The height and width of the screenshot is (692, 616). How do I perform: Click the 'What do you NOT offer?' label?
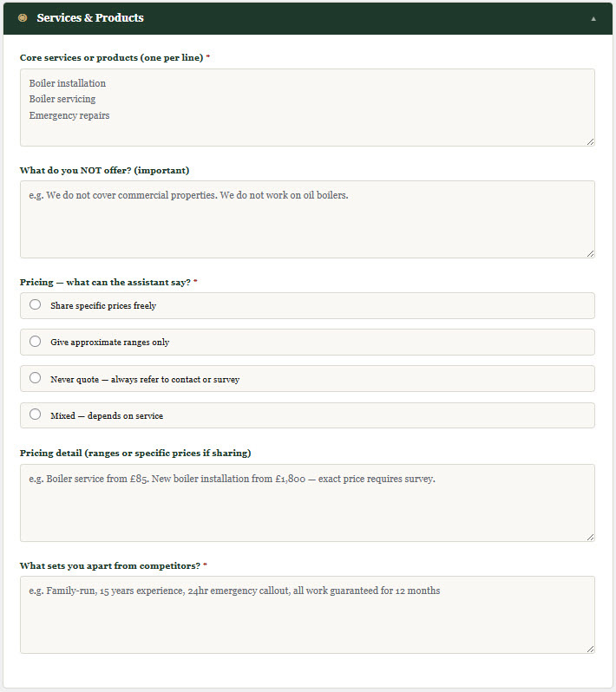104,170
